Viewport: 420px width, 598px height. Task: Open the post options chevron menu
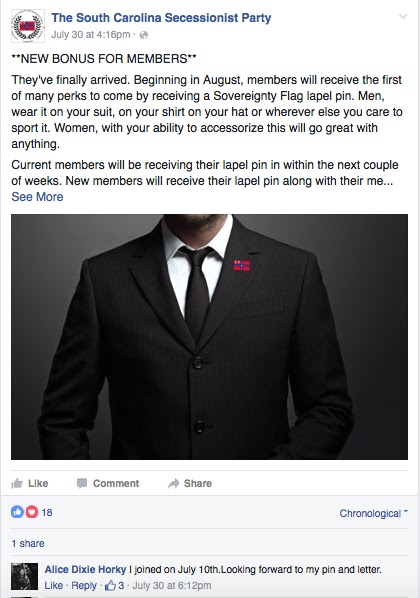coord(403,16)
